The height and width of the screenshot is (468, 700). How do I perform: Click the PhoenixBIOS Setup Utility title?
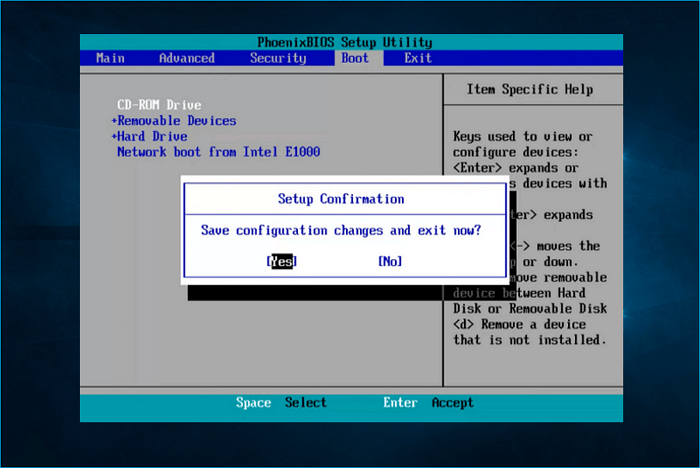345,42
